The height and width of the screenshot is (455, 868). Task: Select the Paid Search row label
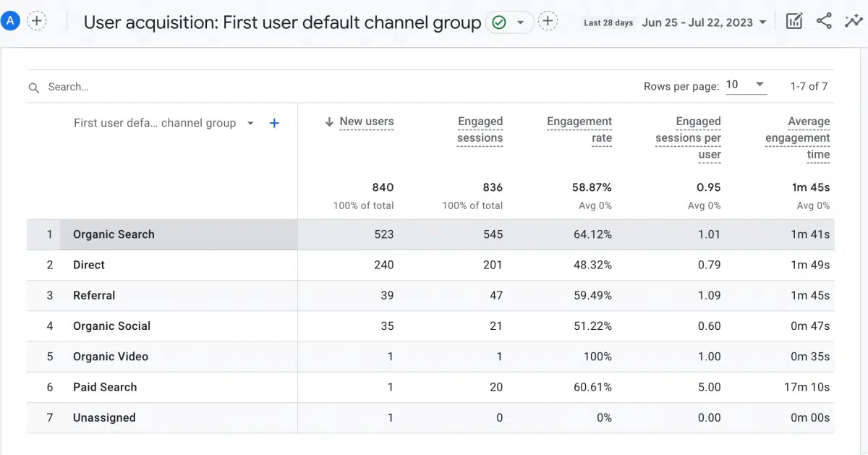tap(105, 387)
